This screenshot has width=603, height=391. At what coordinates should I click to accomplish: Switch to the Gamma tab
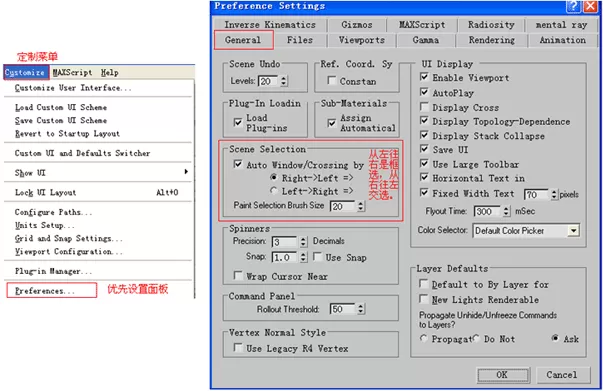[x=426, y=40]
